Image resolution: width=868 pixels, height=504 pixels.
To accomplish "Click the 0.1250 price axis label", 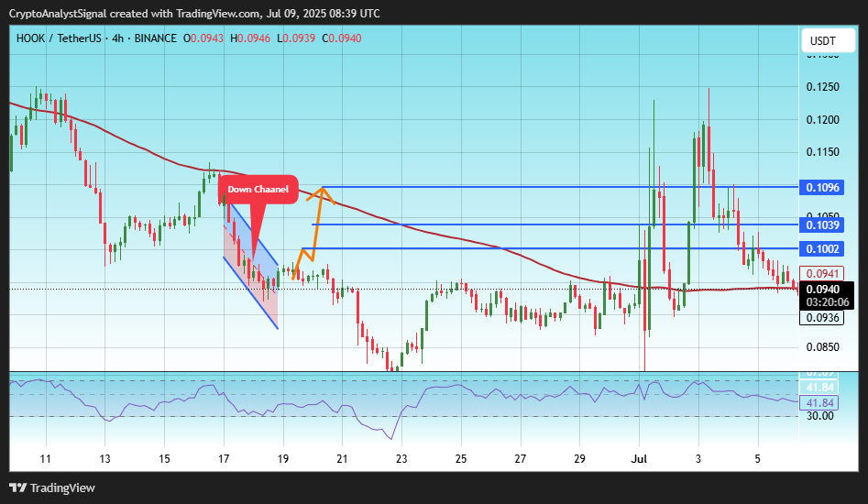I will 822,87.
